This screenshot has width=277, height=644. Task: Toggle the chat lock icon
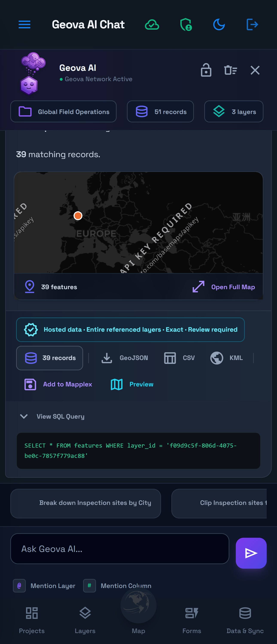[x=206, y=70]
